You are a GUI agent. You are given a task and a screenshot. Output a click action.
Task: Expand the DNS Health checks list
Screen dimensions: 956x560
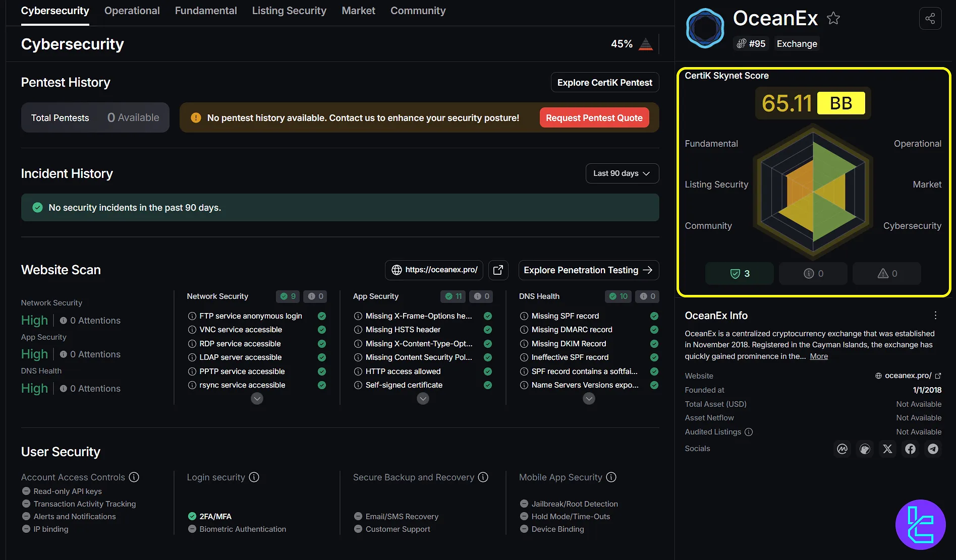589,399
